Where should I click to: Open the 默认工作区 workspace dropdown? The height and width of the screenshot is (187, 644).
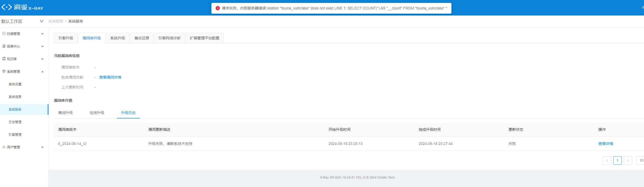[41, 21]
